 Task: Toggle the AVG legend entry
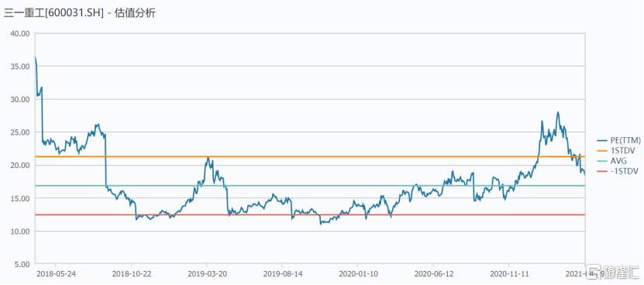tap(612, 161)
